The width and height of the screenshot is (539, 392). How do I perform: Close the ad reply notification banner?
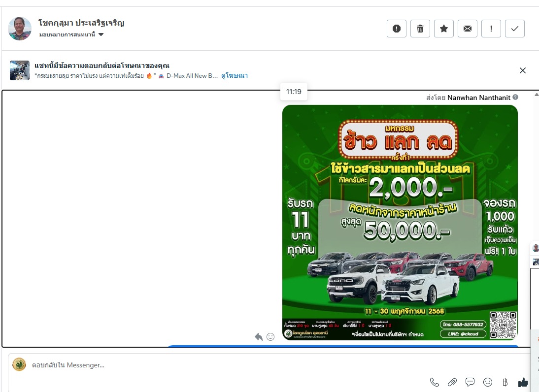click(523, 70)
